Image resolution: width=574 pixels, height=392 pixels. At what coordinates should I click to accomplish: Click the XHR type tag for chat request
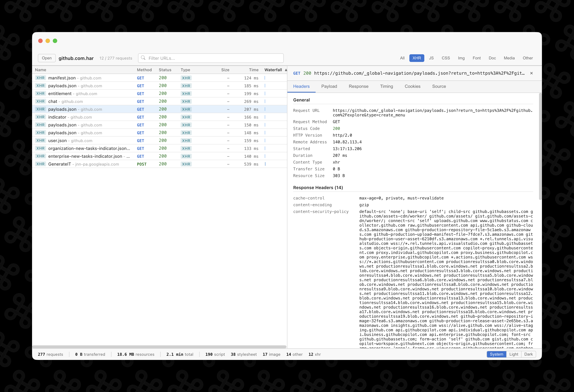[186, 101]
